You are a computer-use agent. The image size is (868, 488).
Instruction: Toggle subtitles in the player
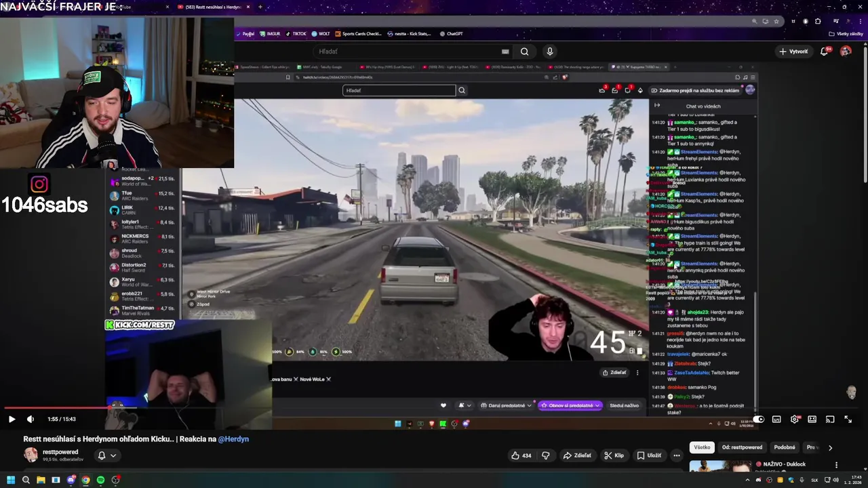tap(776, 419)
